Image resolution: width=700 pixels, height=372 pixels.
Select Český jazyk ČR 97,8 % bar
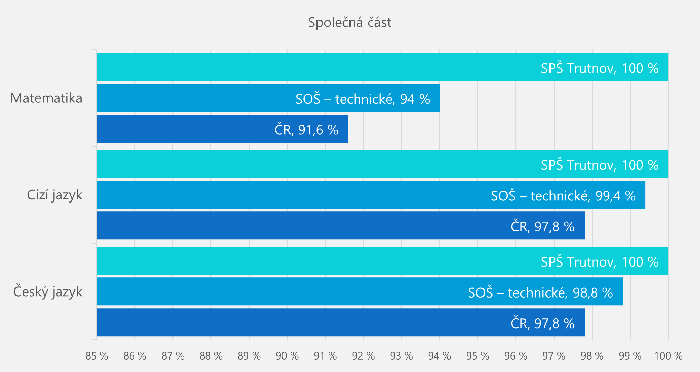[341, 322]
